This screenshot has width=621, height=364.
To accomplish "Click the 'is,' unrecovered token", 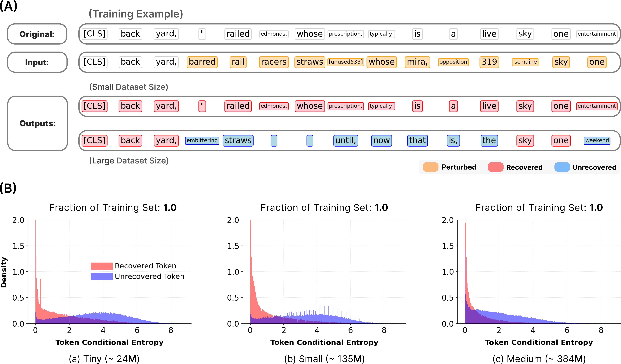I will 453,141.
